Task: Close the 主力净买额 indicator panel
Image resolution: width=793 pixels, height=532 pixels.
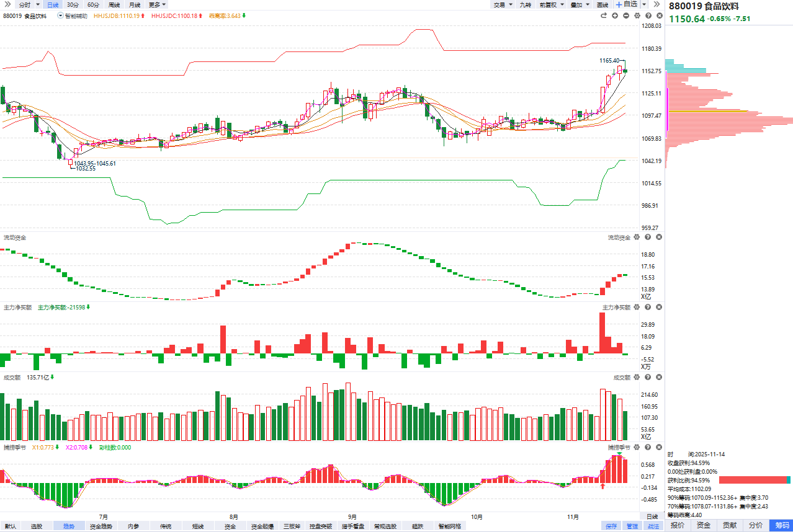Action: pos(659,308)
